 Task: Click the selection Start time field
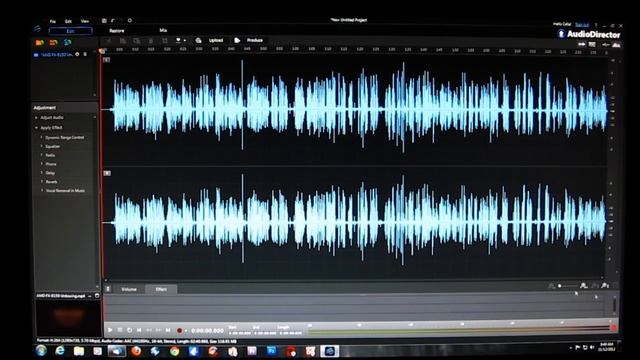(x=240, y=333)
